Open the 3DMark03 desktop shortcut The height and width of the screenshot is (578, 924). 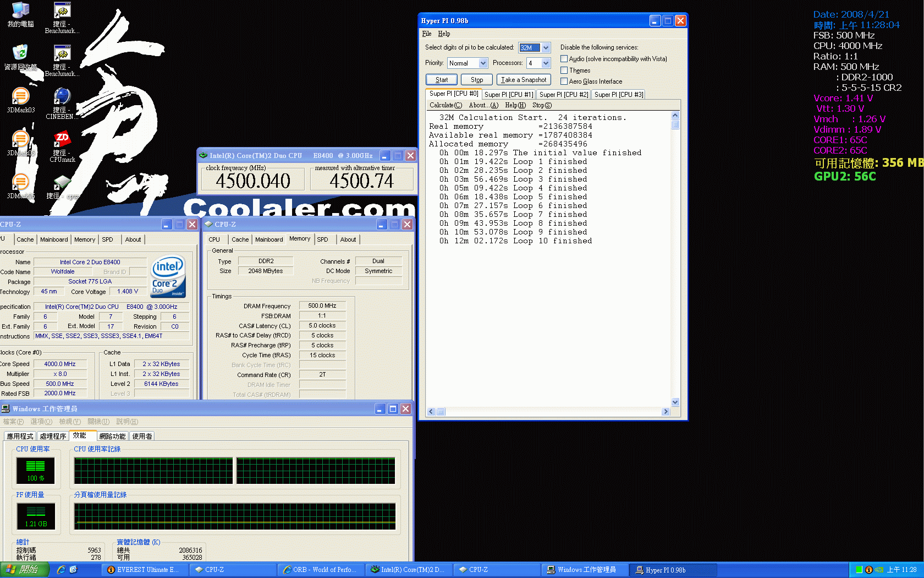[x=20, y=100]
